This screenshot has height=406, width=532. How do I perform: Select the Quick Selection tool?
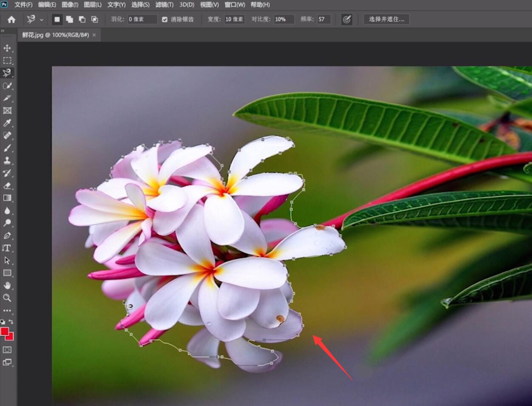pos(7,85)
